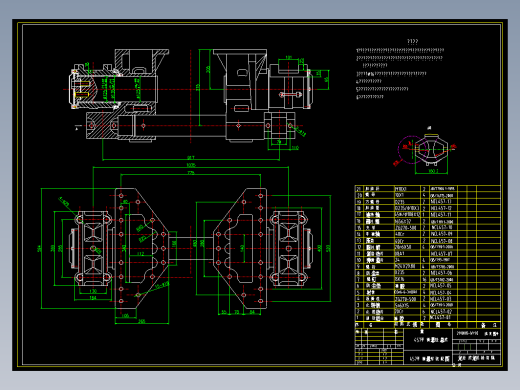Click the "130" dimension below left bearing housing
The height and width of the screenshot is (390, 520).
[x=93, y=291]
